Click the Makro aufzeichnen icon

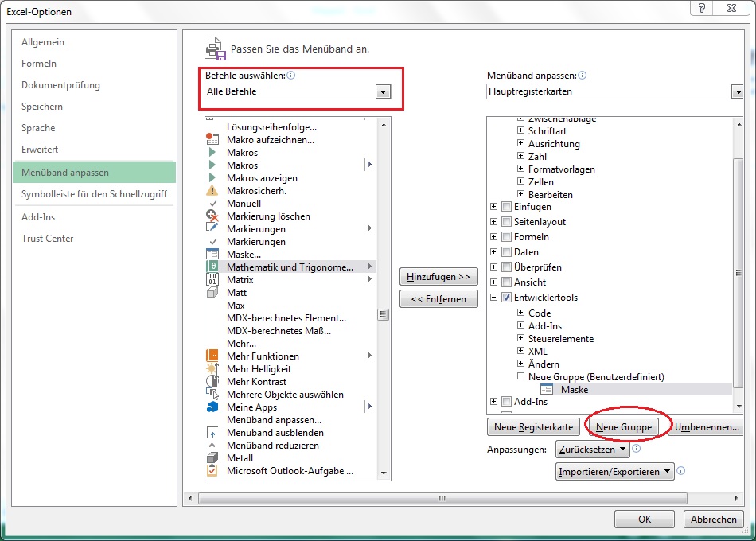(x=212, y=139)
